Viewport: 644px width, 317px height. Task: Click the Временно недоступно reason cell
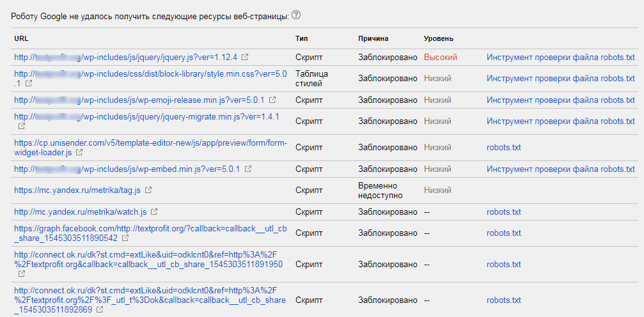381,190
